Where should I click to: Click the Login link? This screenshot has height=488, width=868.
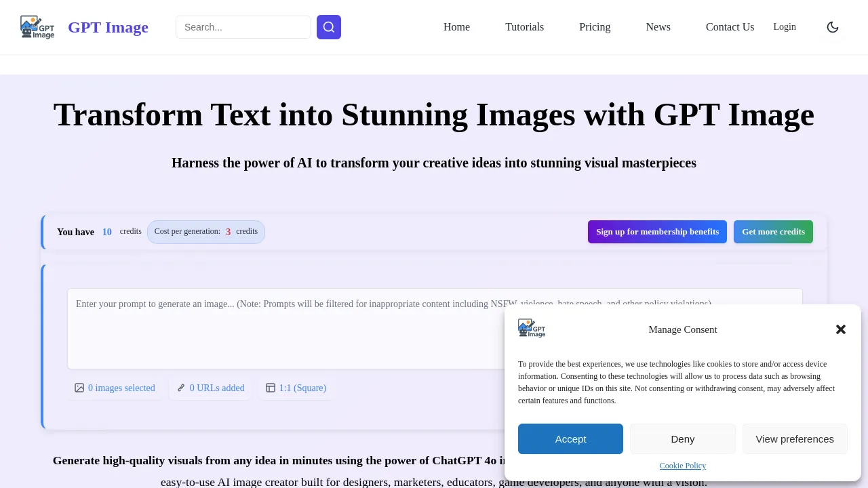[785, 27]
